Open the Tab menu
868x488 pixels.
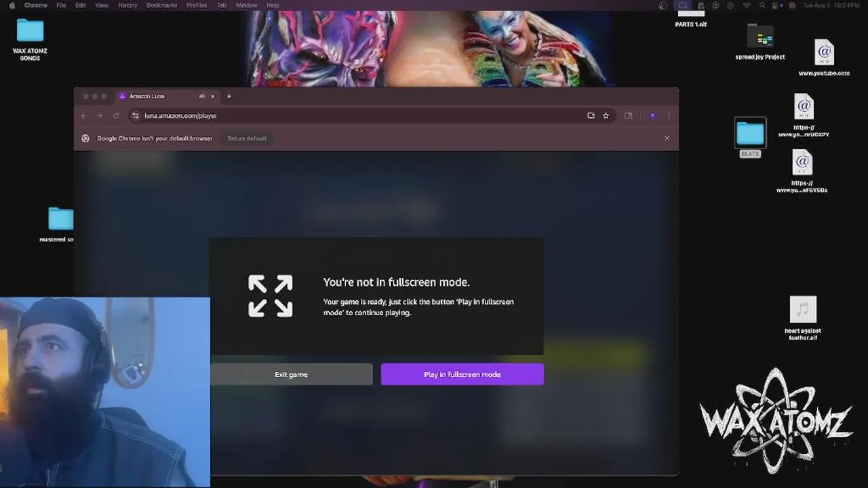tap(222, 5)
